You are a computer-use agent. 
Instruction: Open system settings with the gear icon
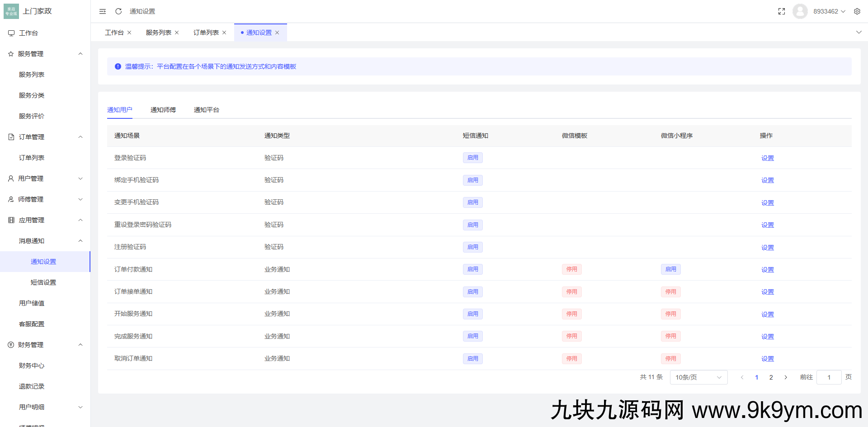[x=857, y=11]
